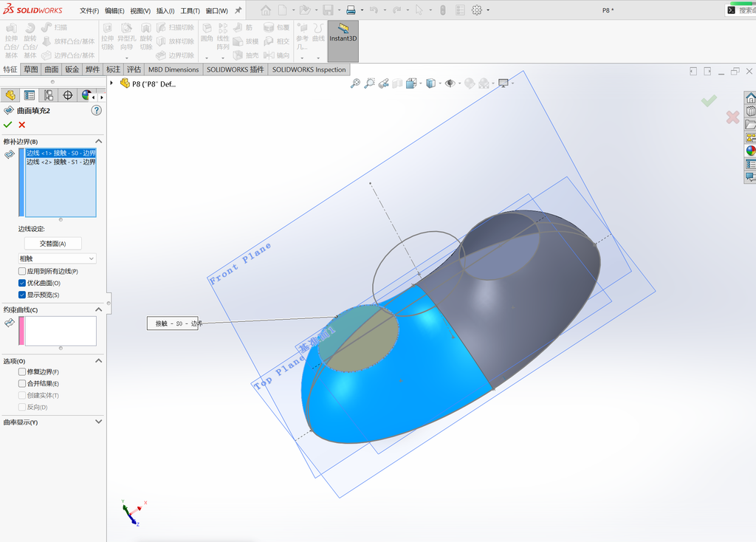The image size is (756, 542).
Task: Open the Display Style icon
Action: (x=431, y=83)
